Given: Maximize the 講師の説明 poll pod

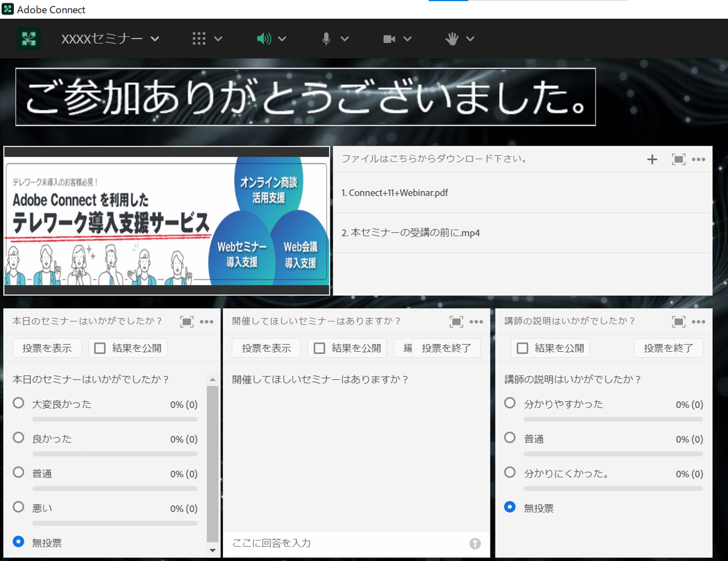Looking at the screenshot, I should 678,322.
